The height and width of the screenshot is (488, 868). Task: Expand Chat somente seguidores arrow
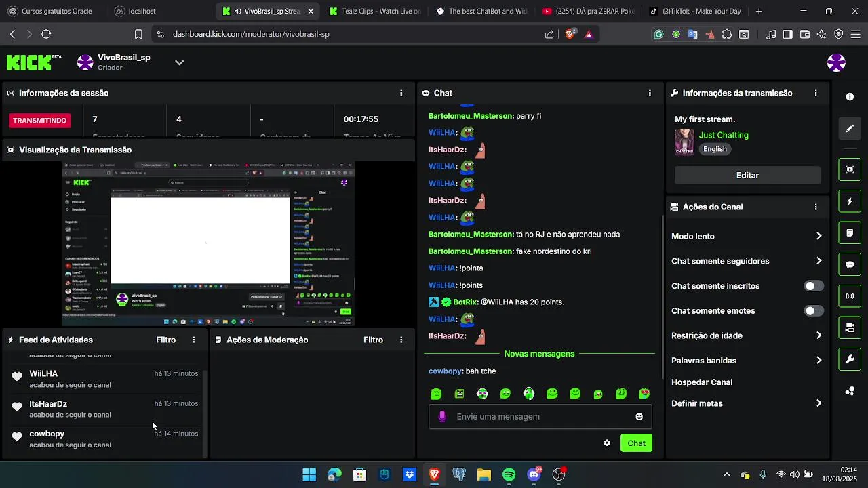pos(818,261)
